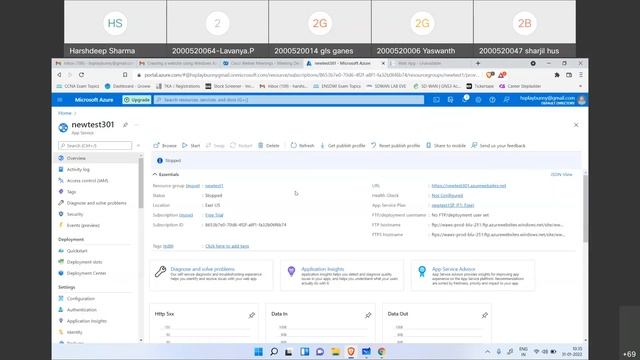
Task: Open the newtest1 resource group link
Action: click(214, 186)
